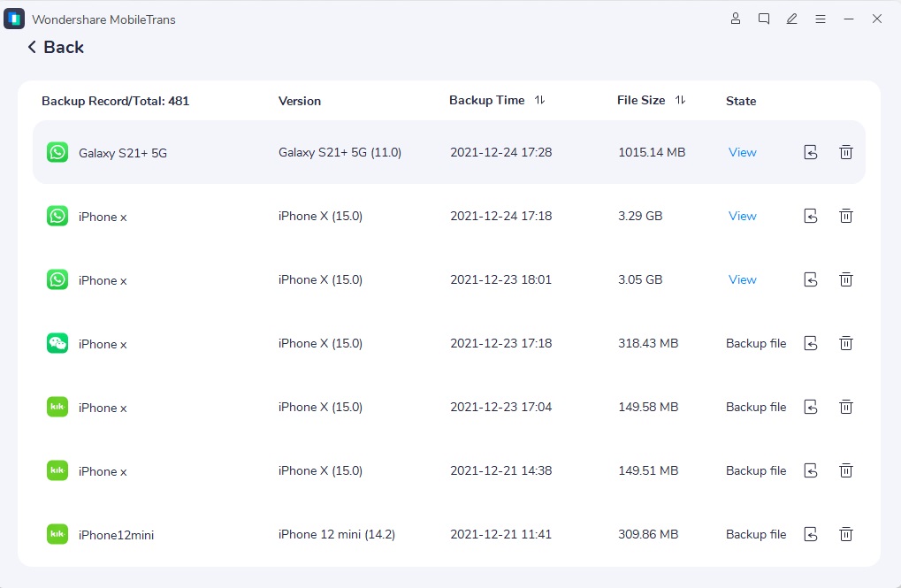Click the Version column header

(x=300, y=101)
